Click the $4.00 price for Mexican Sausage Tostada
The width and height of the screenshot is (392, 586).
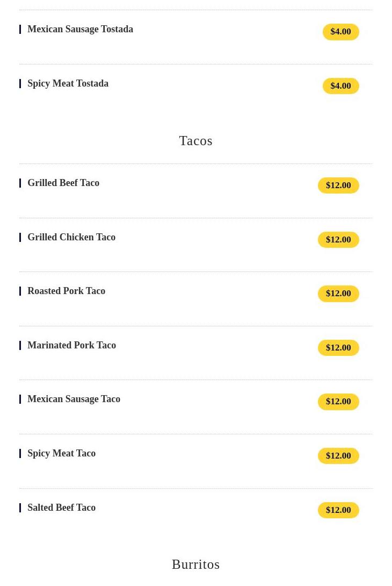click(340, 32)
